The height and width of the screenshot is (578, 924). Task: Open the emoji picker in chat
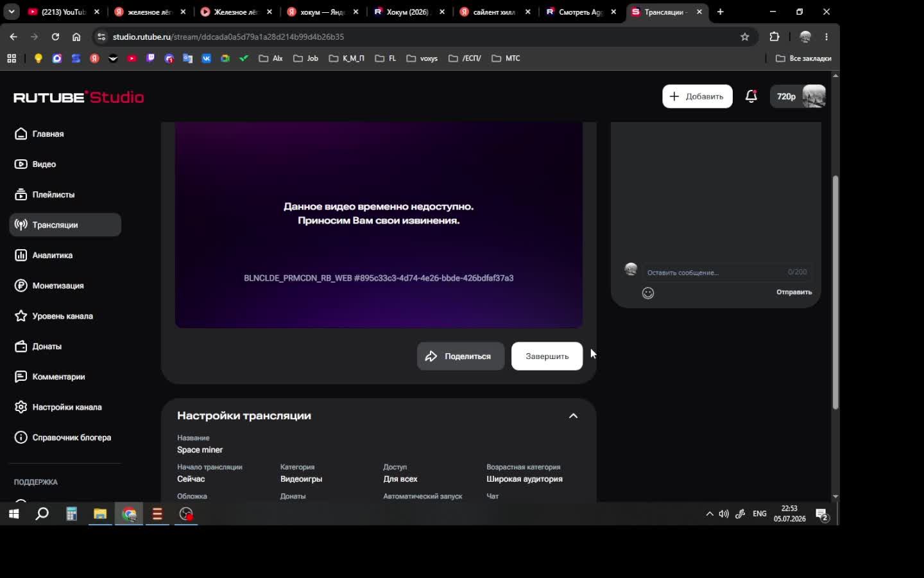pyautogui.click(x=648, y=293)
